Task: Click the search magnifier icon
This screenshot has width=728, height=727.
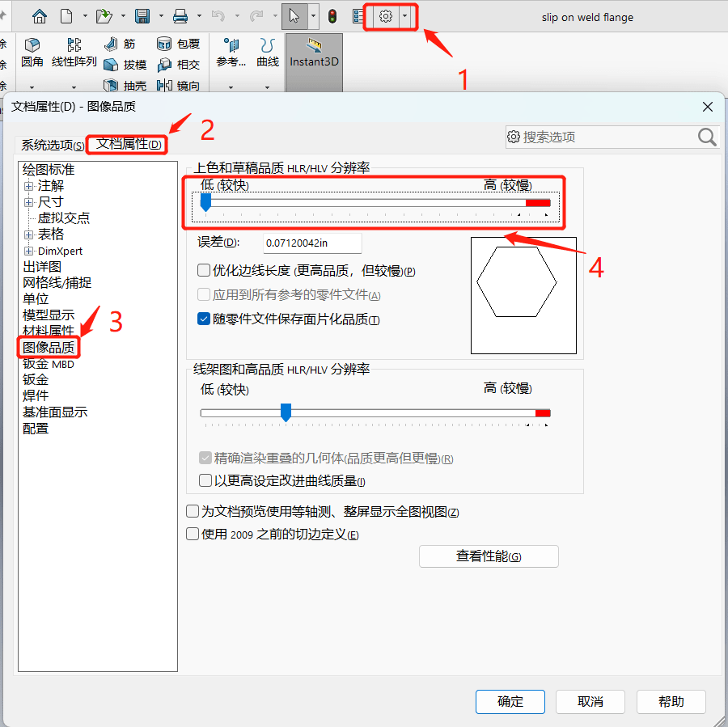Action: click(707, 137)
